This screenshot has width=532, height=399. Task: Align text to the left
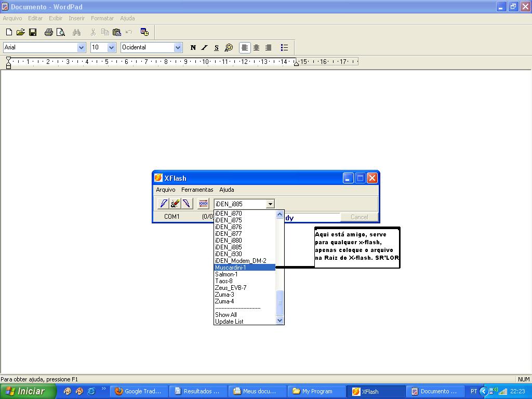tap(245, 47)
